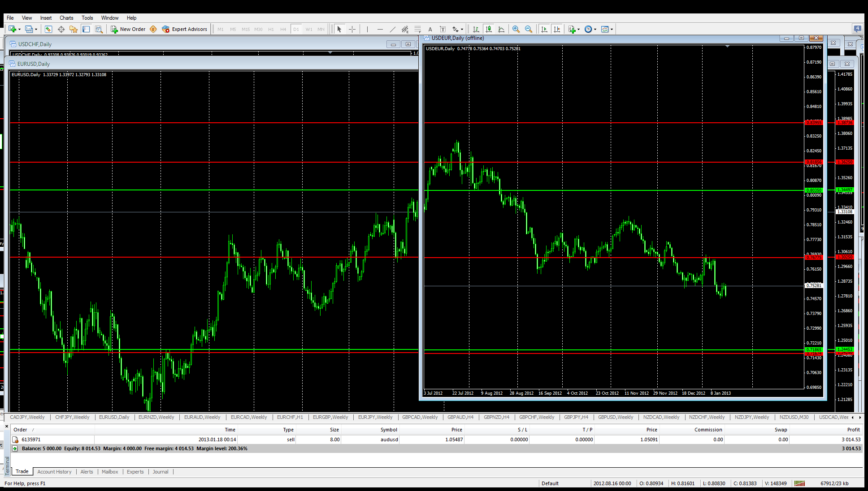
Task: Open the File menu
Action: click(x=10, y=18)
